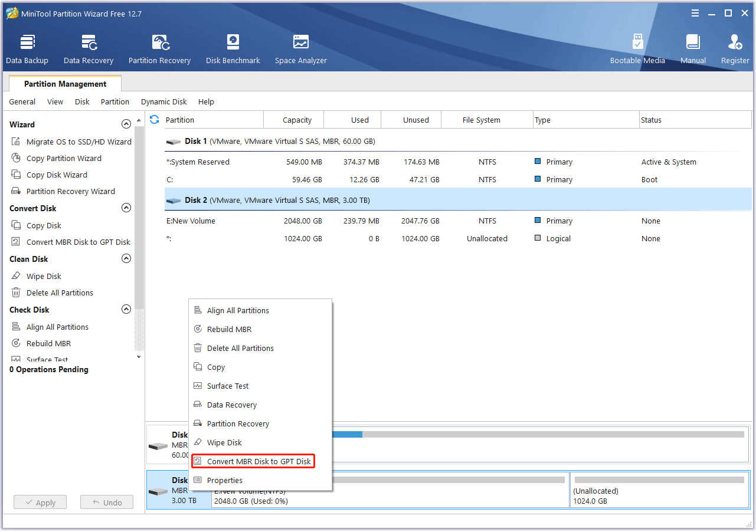Open Partition Recovery Wizard in sidebar
Screen dimensions: 756x532
pyautogui.click(x=63, y=191)
